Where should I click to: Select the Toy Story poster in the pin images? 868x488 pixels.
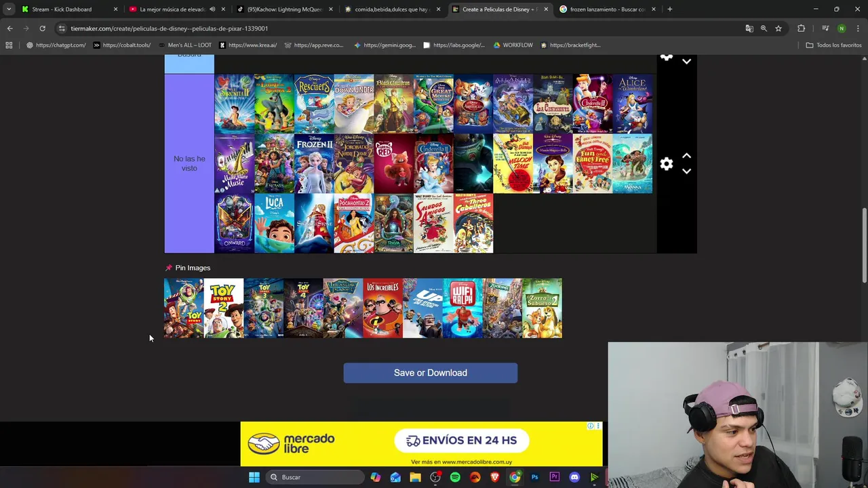[184, 308]
